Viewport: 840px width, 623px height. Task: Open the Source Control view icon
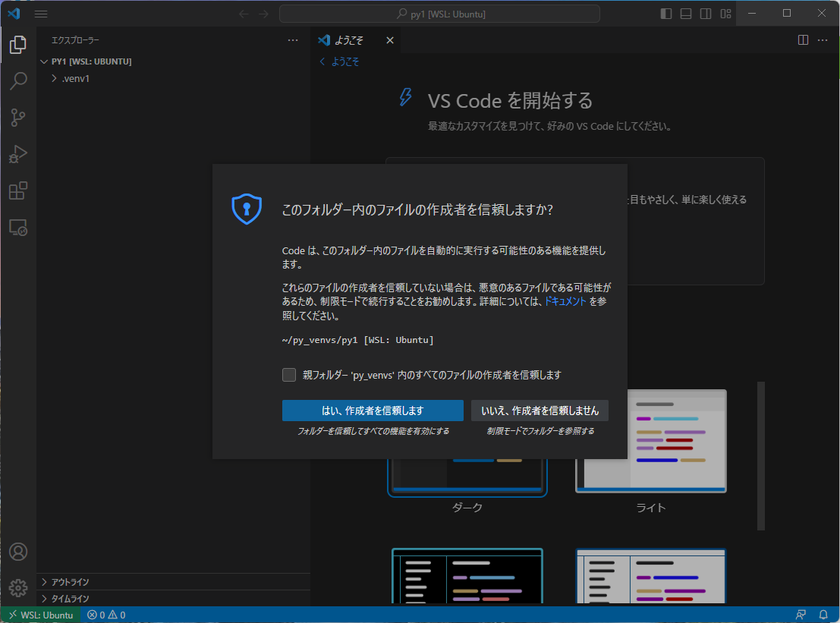[x=18, y=118]
